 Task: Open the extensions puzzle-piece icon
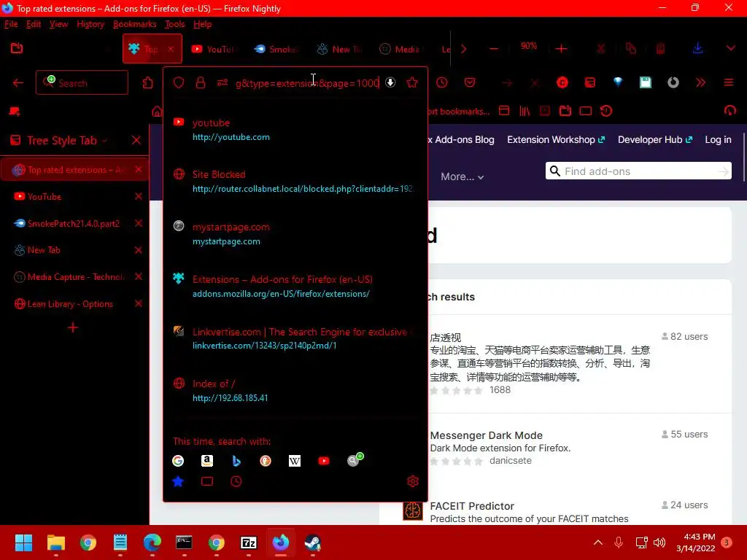click(147, 83)
